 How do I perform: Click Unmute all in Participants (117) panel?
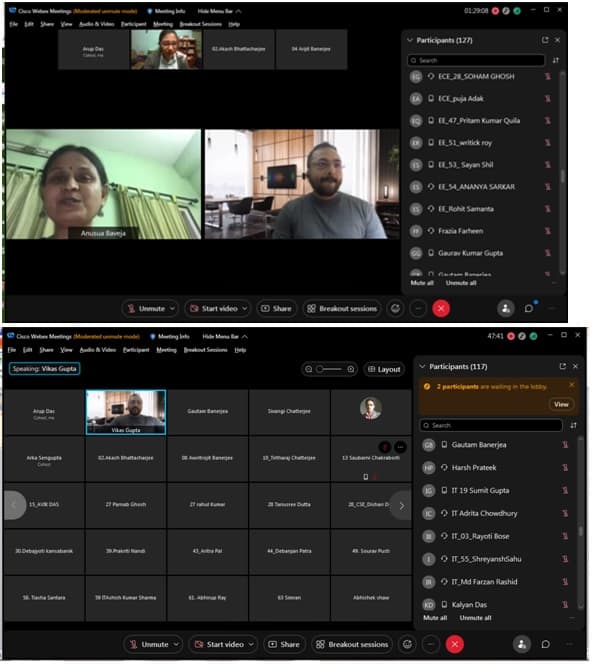coord(475,618)
